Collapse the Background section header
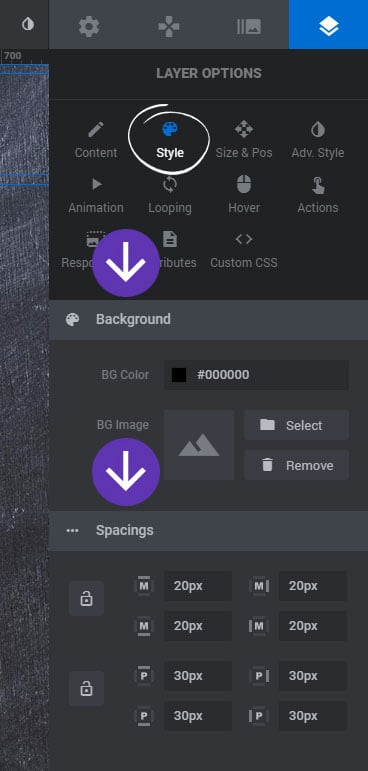Screen dimensions: 368x771 click(209, 320)
